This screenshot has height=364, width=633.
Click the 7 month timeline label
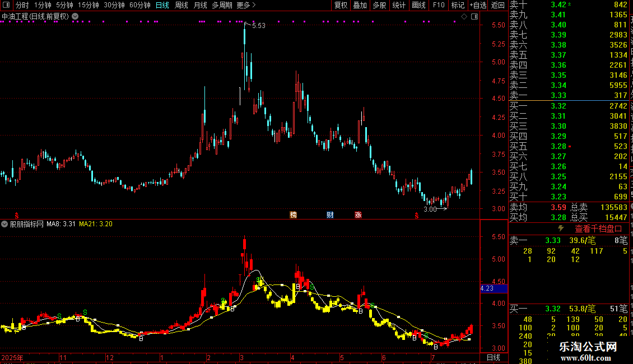click(433, 357)
